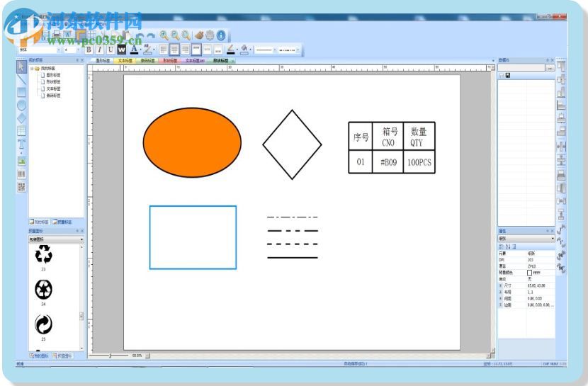Click the font color A button
Image resolution: width=588 pixels, height=386 pixels.
(x=134, y=49)
